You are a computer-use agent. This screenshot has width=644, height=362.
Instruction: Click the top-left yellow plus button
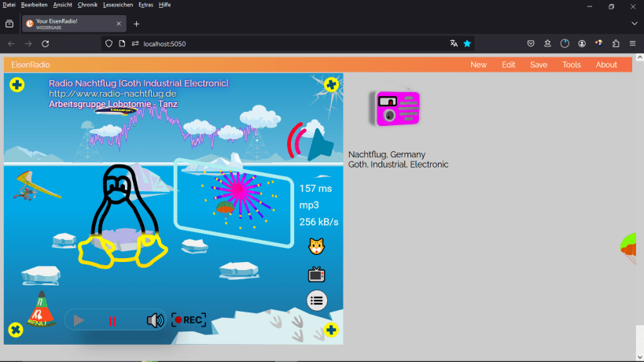point(17,85)
